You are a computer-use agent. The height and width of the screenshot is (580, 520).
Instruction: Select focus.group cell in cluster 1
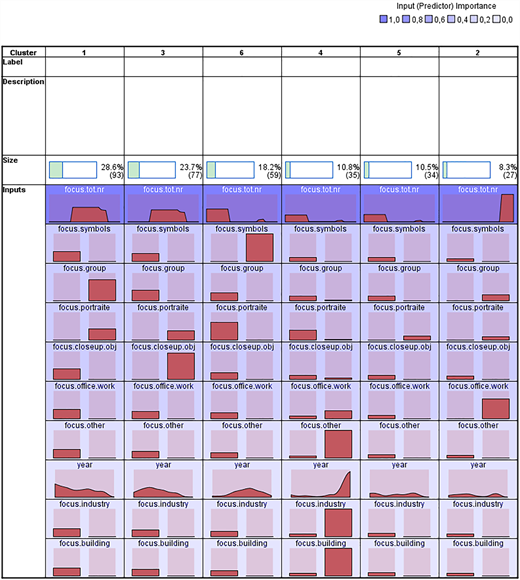85,283
